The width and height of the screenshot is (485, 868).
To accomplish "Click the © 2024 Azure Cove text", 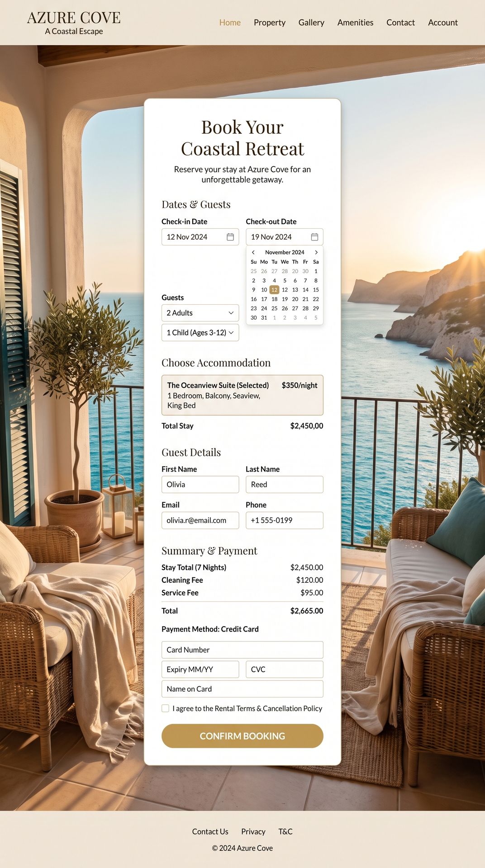I will (242, 848).
